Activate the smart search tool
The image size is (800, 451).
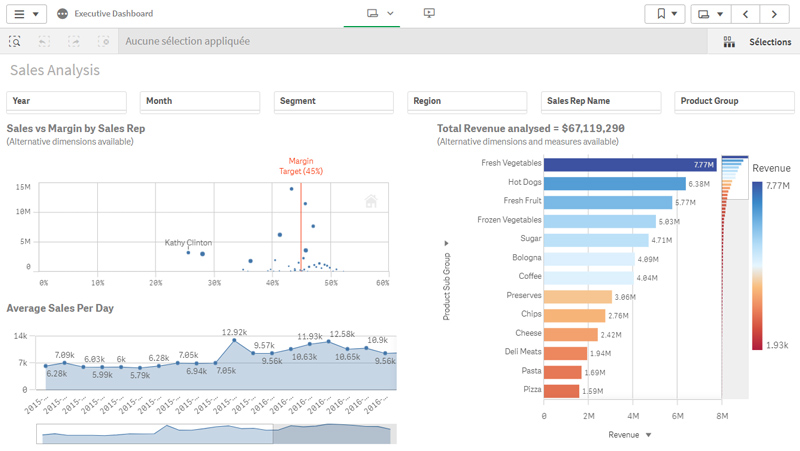point(15,41)
